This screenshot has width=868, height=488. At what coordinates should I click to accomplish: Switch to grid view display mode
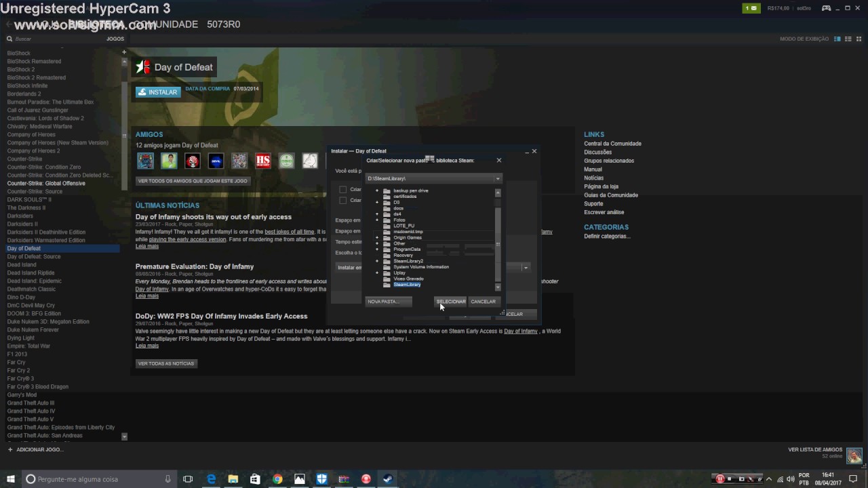[858, 39]
